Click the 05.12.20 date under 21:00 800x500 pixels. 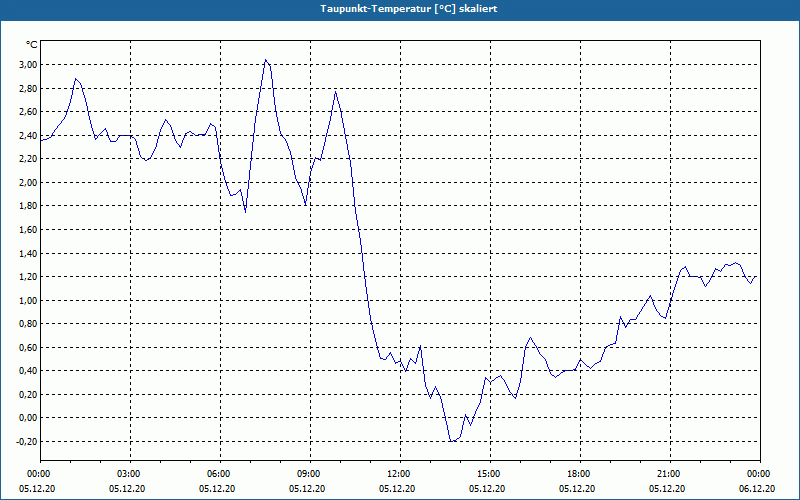667,489
